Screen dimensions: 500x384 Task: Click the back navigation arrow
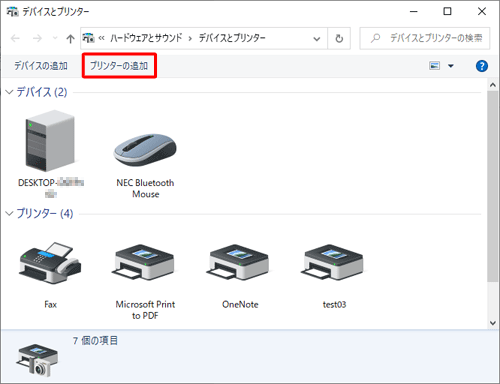click(15, 39)
